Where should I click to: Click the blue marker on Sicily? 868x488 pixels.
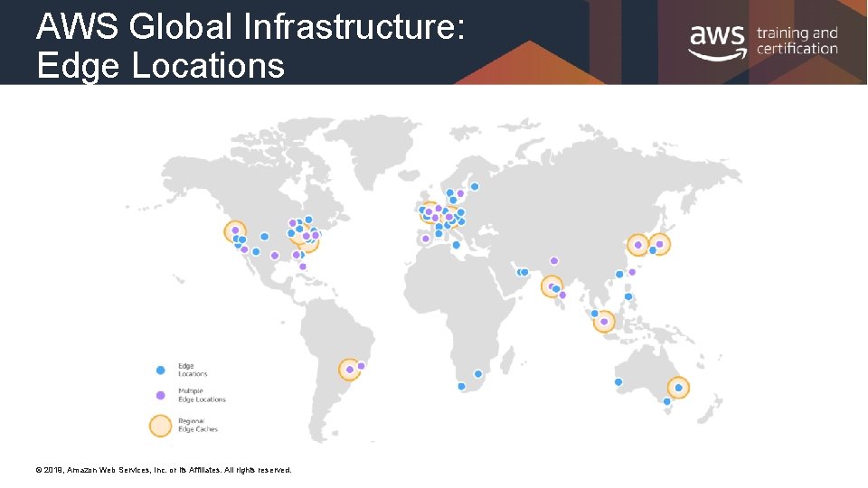pyautogui.click(x=456, y=245)
